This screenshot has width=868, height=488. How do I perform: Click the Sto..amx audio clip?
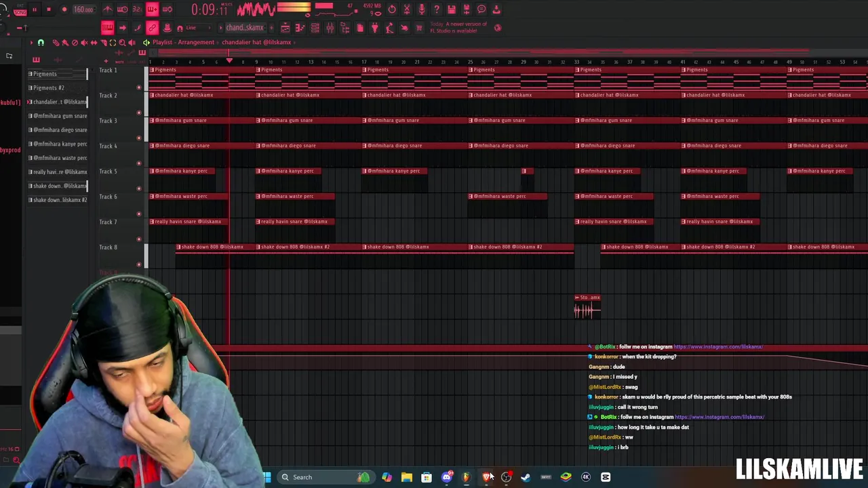click(x=587, y=307)
